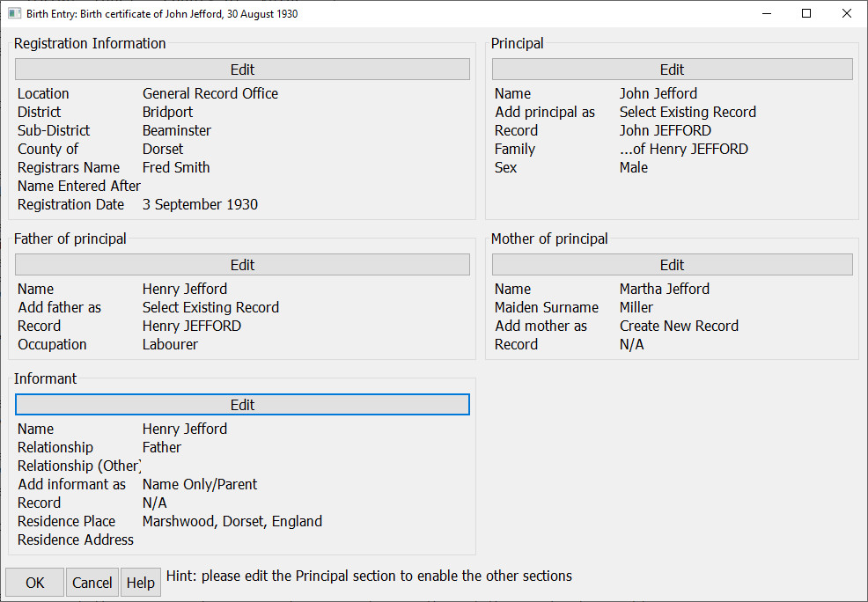Open Help for this birth entry

pyautogui.click(x=140, y=583)
